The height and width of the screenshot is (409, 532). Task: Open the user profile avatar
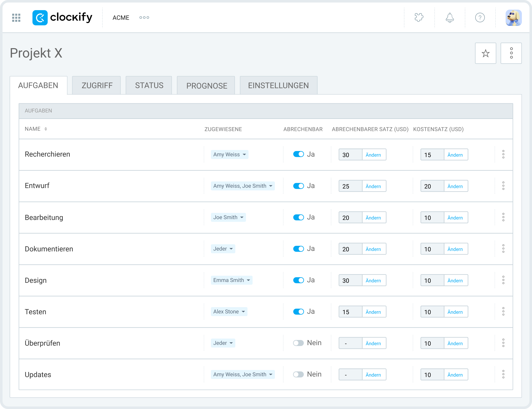tap(513, 18)
